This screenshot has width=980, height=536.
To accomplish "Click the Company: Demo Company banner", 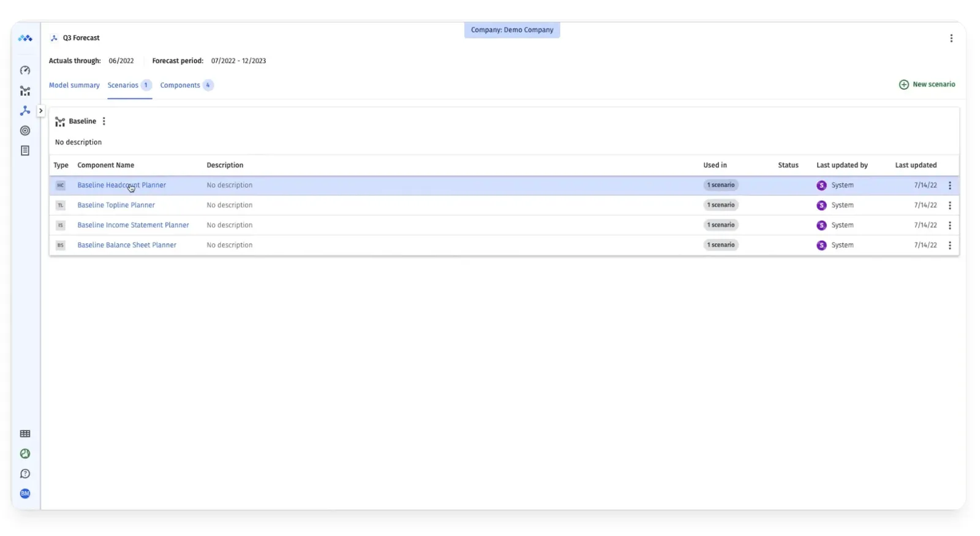I will click(512, 30).
